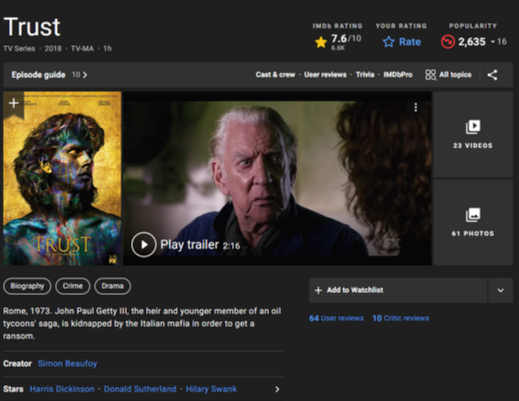Click the 'Play trailer' text label

click(189, 245)
